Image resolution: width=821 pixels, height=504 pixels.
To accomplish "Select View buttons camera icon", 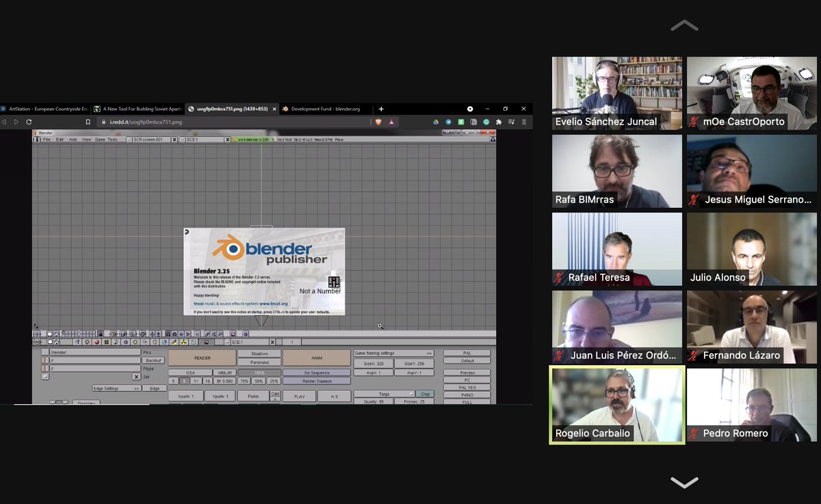I will point(77,342).
